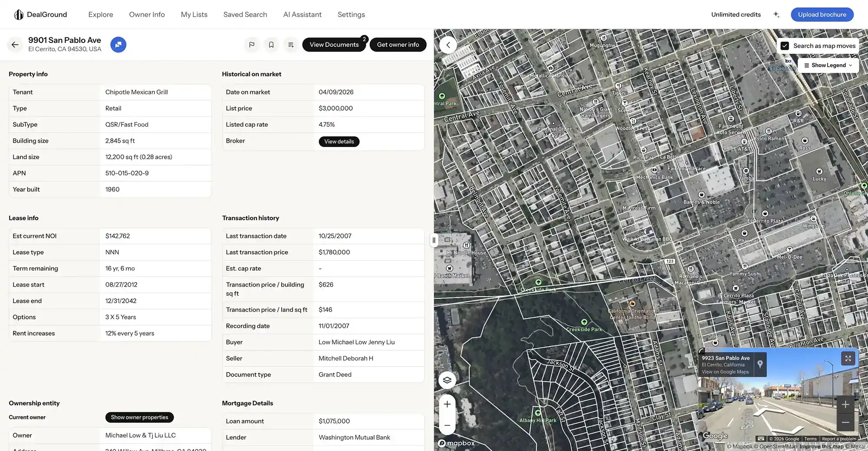Bookmark the property with the bookmark icon
This screenshot has height=451, width=868.
271,45
